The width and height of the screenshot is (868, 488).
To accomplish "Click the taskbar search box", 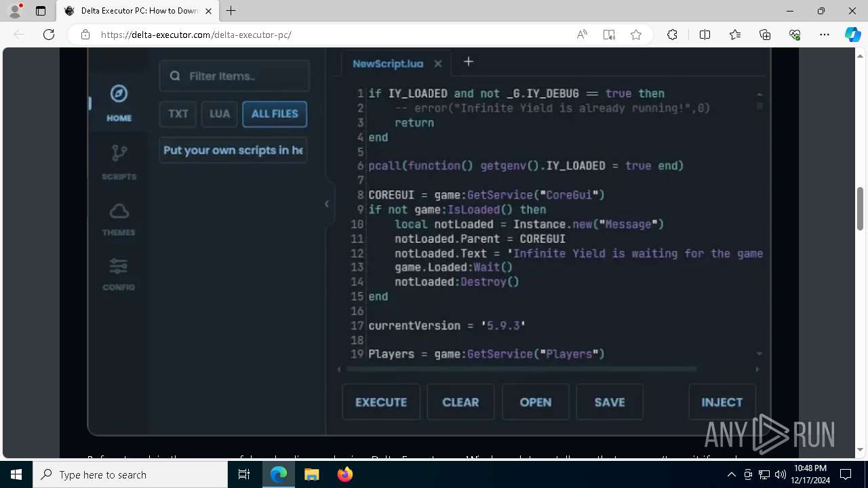I will pos(130,474).
